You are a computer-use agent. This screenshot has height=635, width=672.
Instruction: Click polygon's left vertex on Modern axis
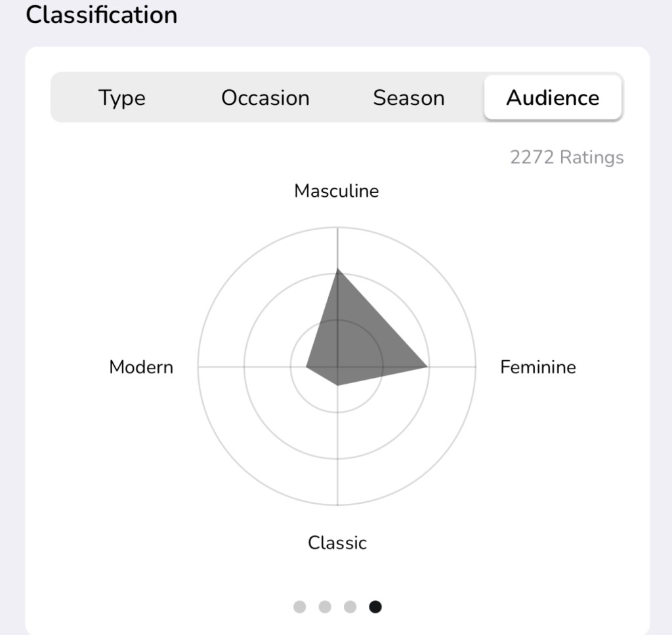306,367
